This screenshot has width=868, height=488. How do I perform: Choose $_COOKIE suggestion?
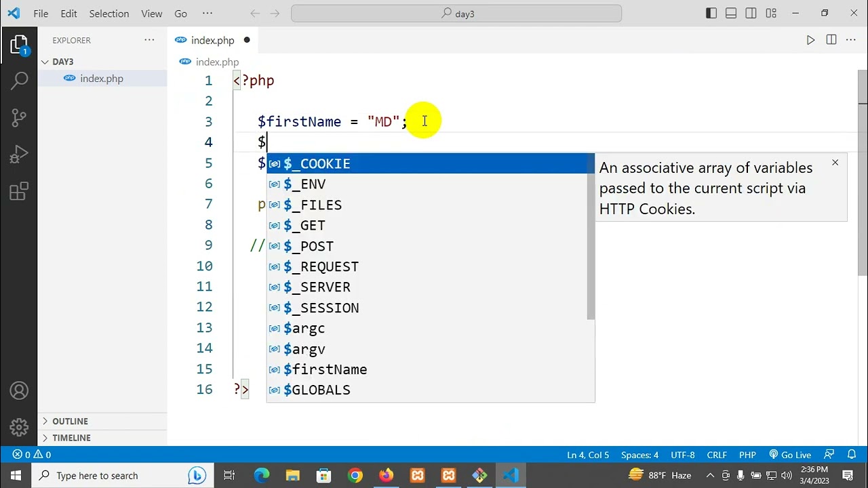point(430,163)
